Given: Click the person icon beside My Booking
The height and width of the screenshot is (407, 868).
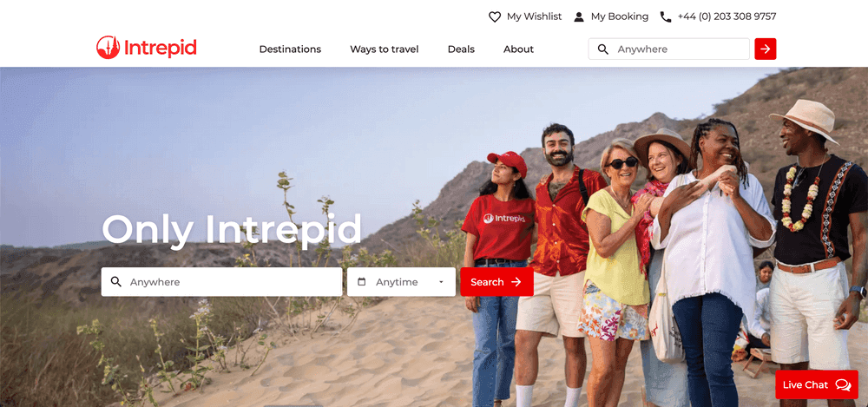Looking at the screenshot, I should [x=579, y=16].
